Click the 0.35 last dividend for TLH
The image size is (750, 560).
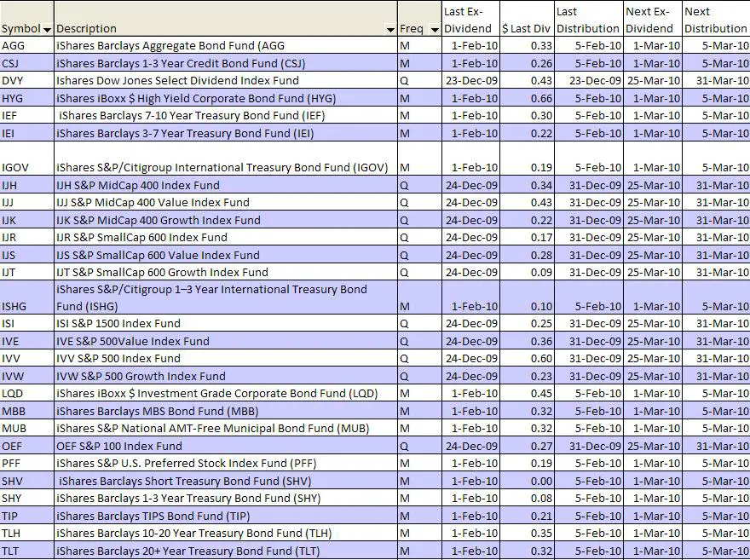tap(527, 533)
